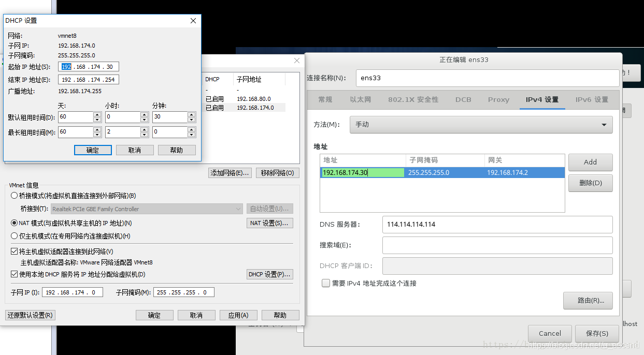
Task: Click 帮助 in virtual network editor
Action: [x=280, y=315]
